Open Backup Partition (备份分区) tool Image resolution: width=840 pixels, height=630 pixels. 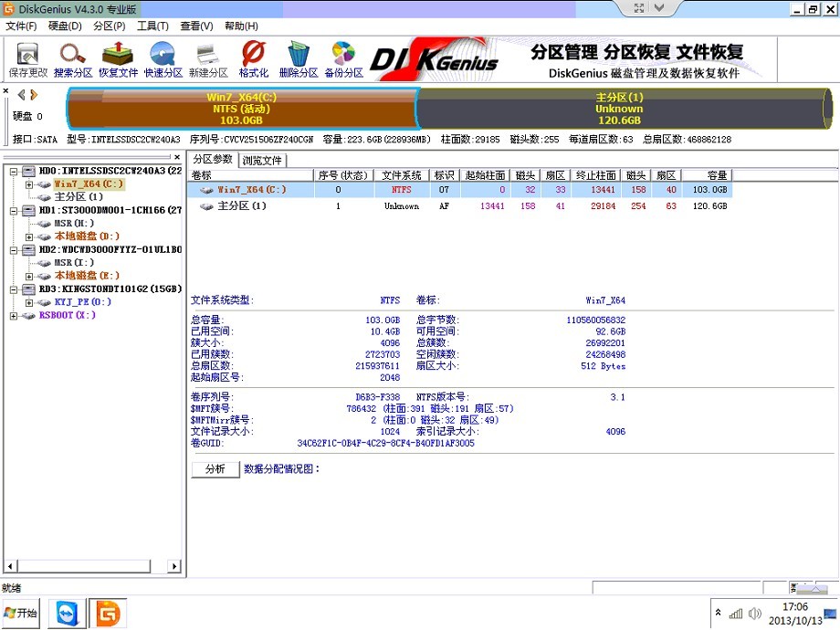click(343, 60)
